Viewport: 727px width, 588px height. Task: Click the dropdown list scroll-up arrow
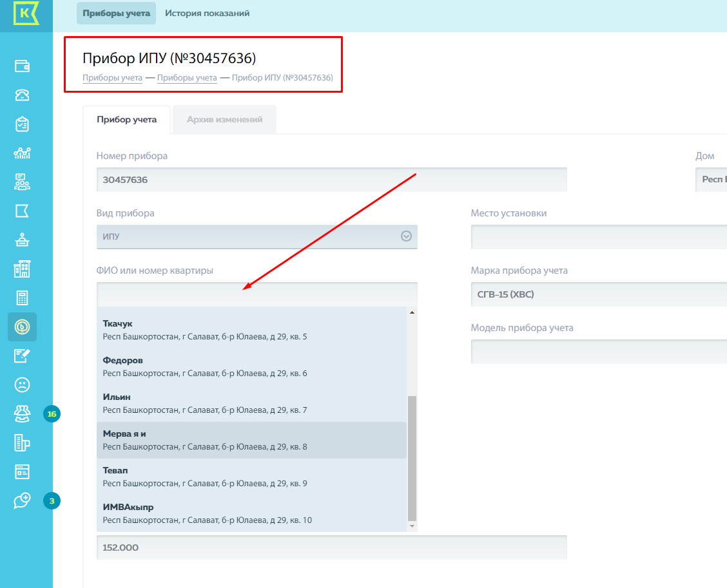tap(412, 313)
